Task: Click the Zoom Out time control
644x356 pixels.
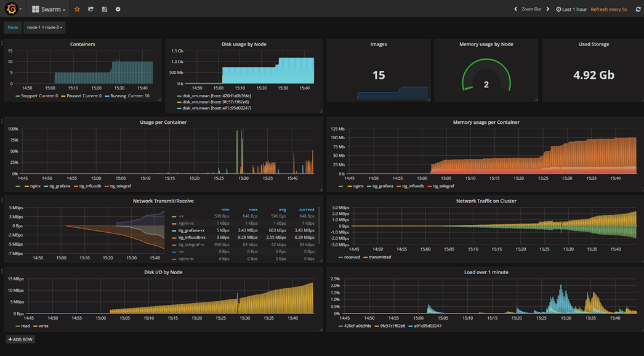Action: [x=531, y=9]
